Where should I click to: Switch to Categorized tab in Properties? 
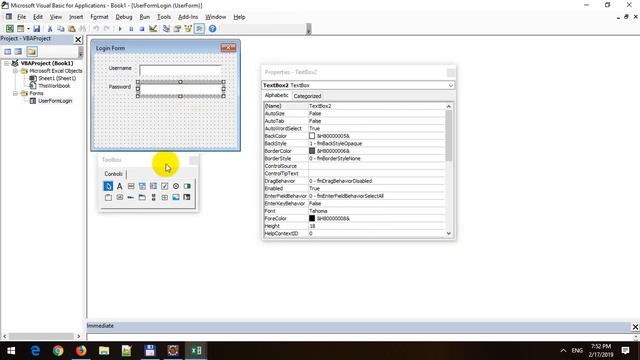pyautogui.click(x=307, y=96)
